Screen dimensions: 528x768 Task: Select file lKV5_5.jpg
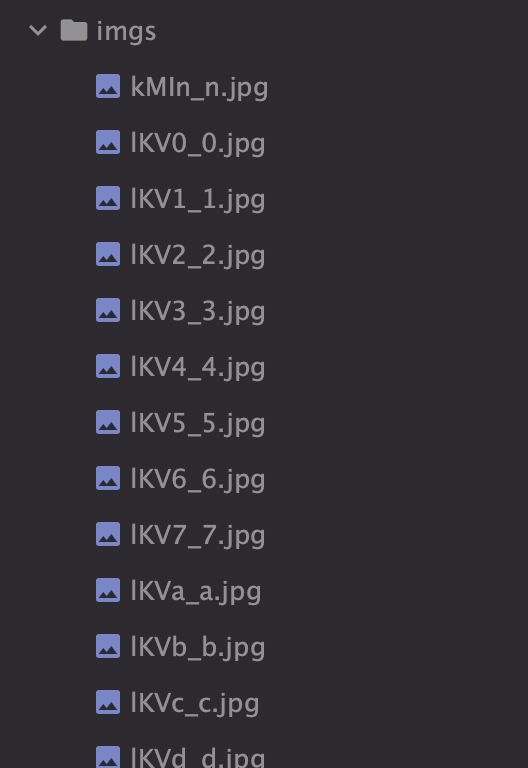pyautogui.click(x=197, y=424)
